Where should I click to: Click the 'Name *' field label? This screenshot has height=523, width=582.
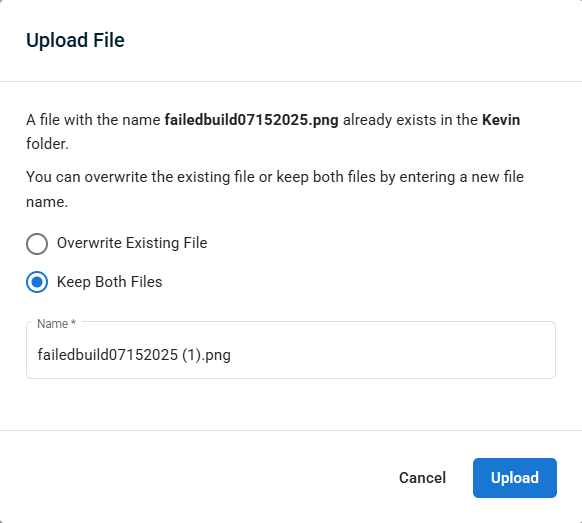coord(56,324)
